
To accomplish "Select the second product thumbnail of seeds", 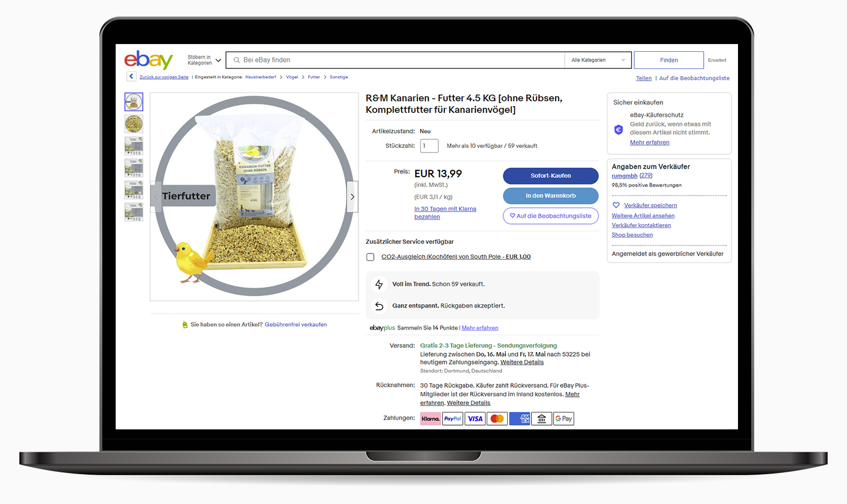I will pos(134,124).
